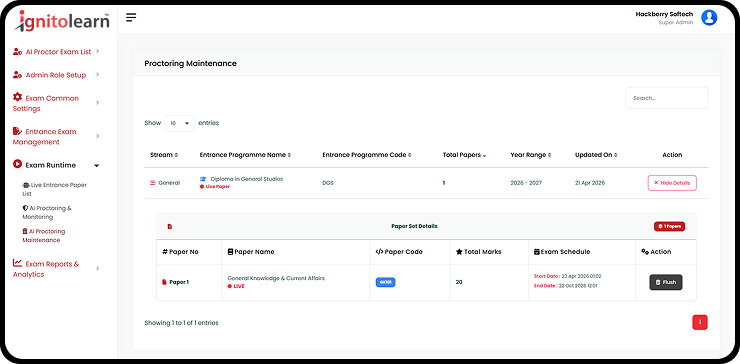The height and width of the screenshot is (364, 740).
Task: Sort by the Updated On column
Action: 596,155
